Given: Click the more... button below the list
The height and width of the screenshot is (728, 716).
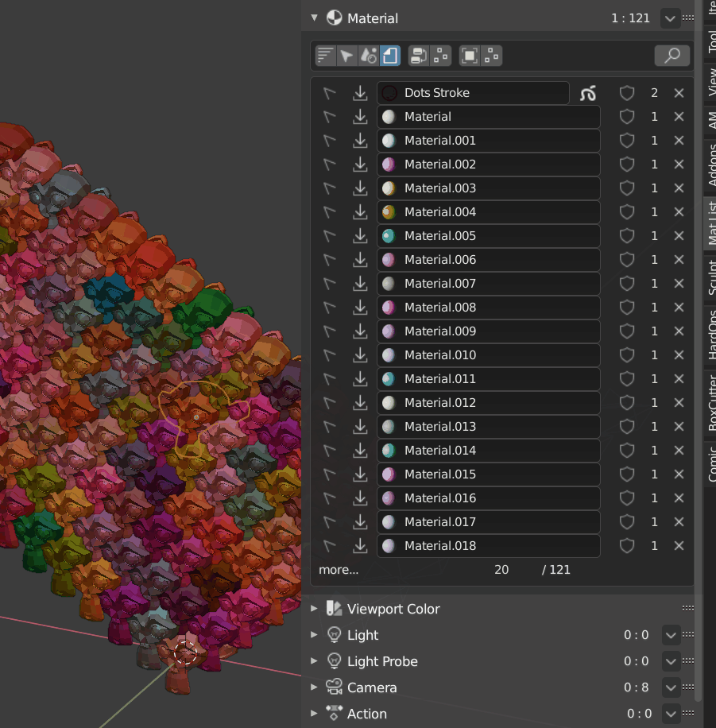Looking at the screenshot, I should pyautogui.click(x=339, y=570).
